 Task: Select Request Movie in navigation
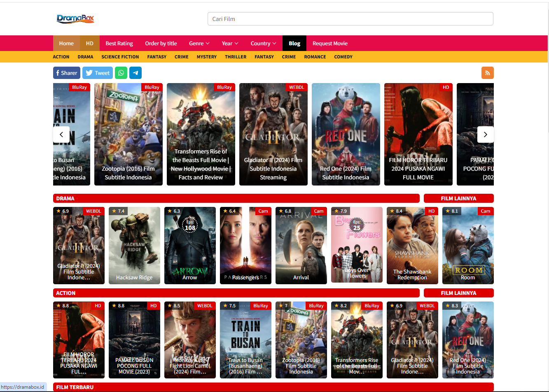coord(330,44)
